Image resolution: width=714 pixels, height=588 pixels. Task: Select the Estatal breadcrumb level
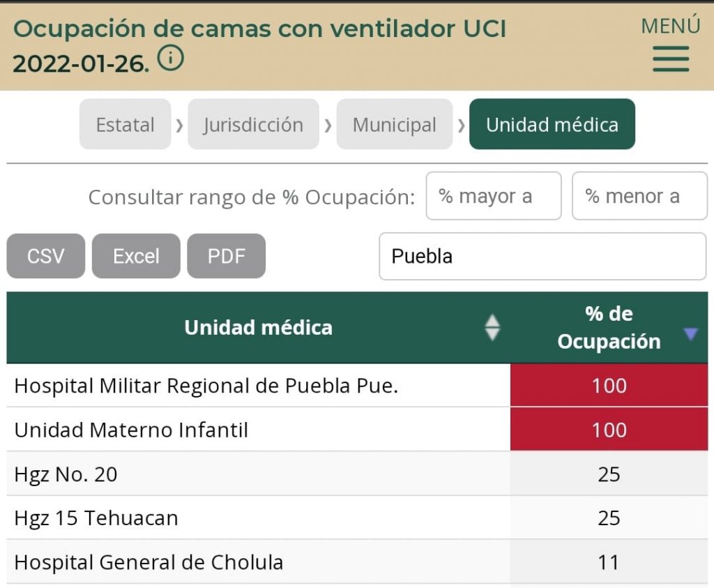click(125, 124)
